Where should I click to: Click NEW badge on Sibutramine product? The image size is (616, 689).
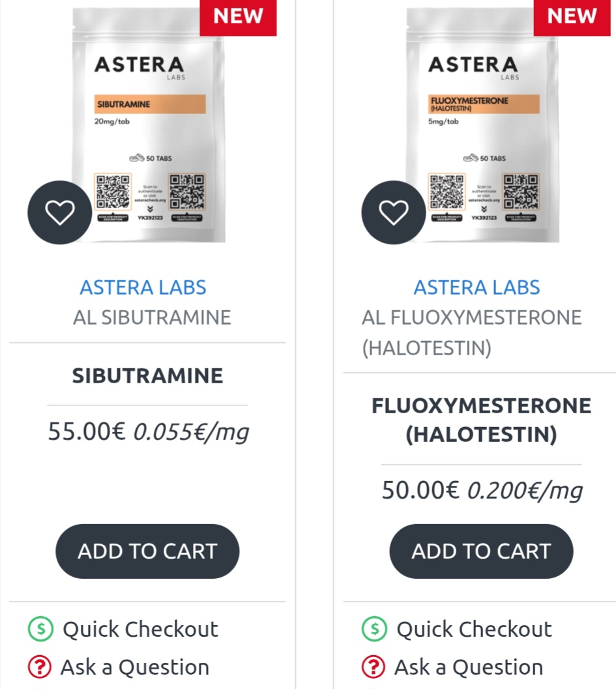tap(238, 17)
